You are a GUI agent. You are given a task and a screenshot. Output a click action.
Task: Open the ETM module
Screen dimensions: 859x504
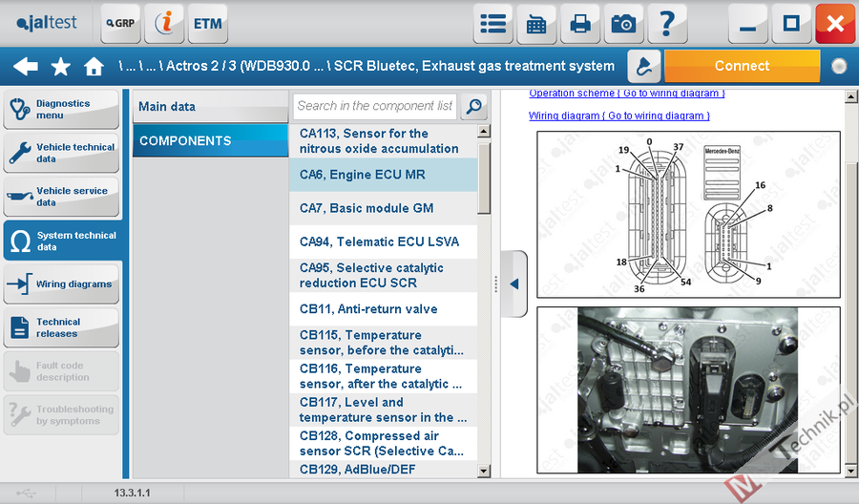coord(208,24)
